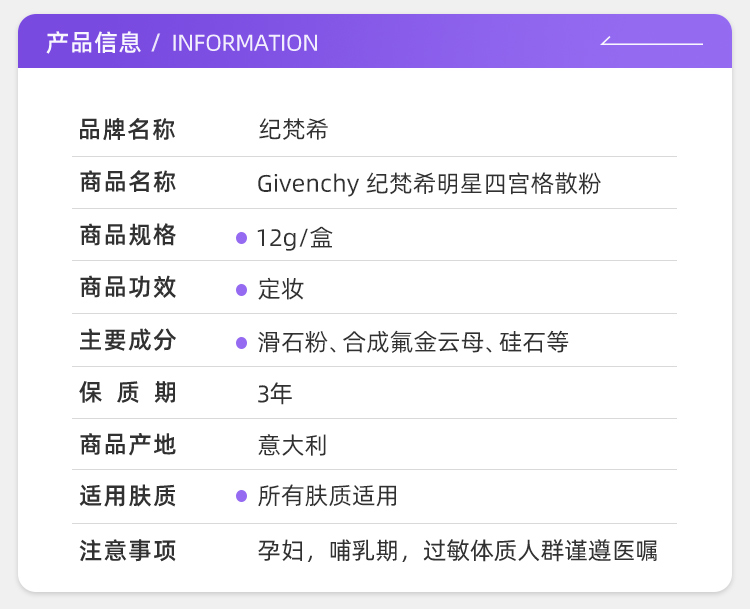Image resolution: width=750 pixels, height=609 pixels.
Task: Click the origin value 意大利
Action: (x=292, y=445)
